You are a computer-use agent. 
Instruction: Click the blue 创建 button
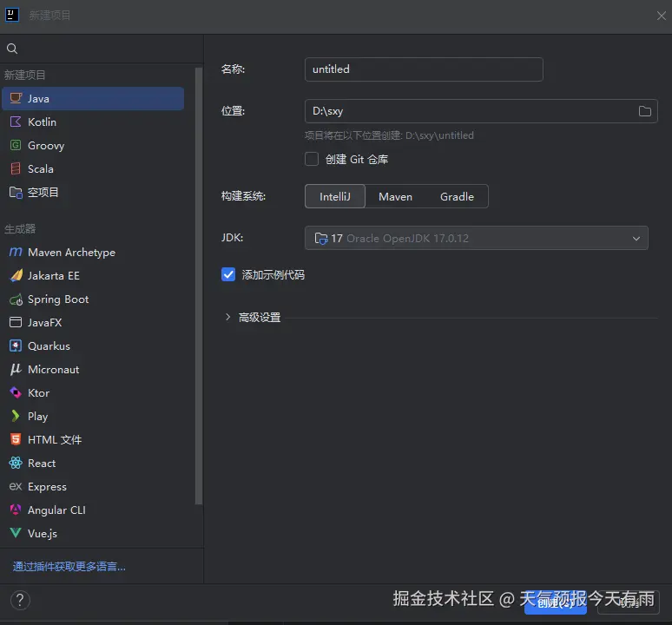(555, 602)
